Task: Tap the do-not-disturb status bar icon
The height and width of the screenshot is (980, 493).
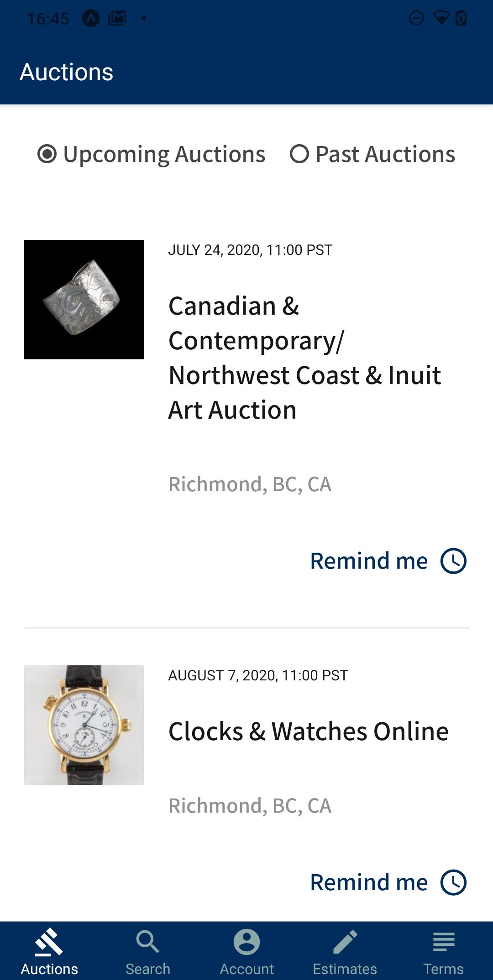Action: click(x=416, y=18)
